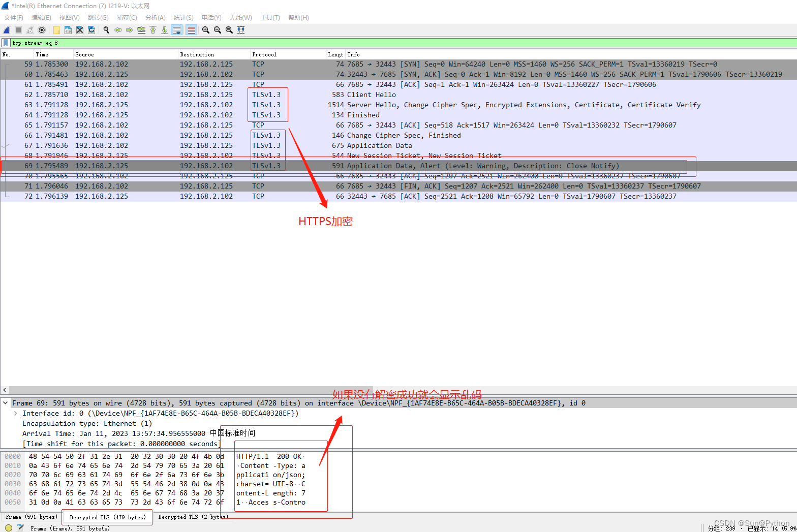
Task: Click packet list horizontal scrollbar left arrow
Action: [5, 390]
